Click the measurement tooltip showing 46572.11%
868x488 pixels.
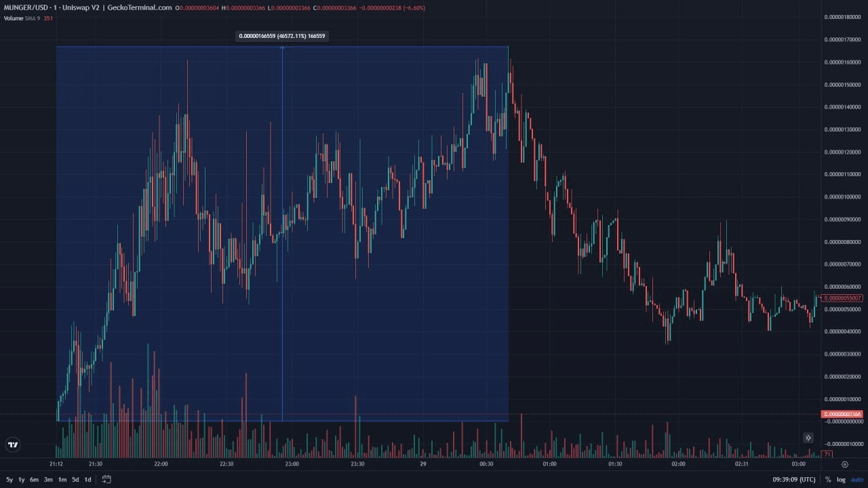281,36
